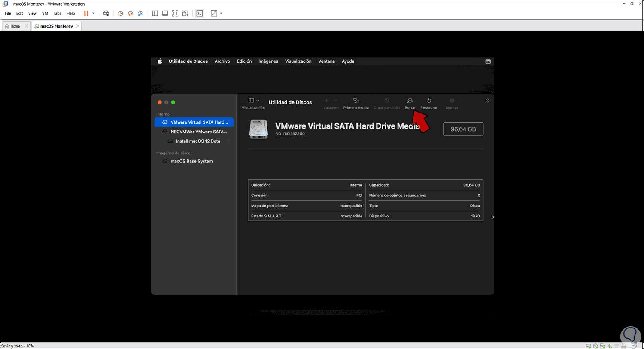Viewport: 644px width, 349px height.
Task: Toggle the VMware library sidebar view
Action: pyautogui.click(x=155, y=13)
